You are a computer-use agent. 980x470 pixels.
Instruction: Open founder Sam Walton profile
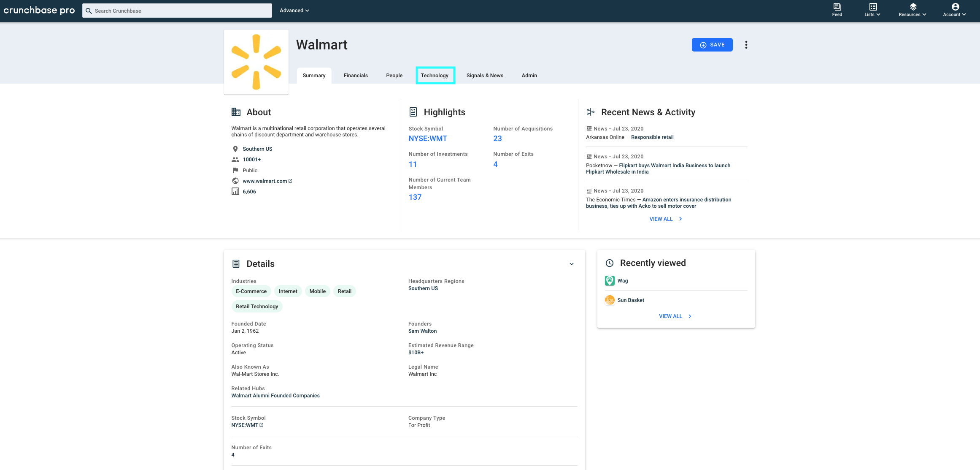[422, 331]
